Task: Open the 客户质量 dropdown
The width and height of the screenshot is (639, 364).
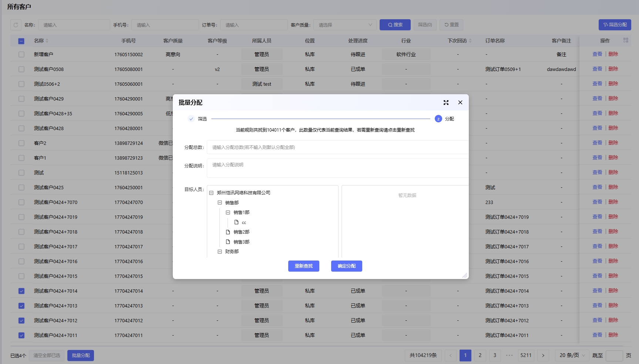Action: (x=344, y=25)
